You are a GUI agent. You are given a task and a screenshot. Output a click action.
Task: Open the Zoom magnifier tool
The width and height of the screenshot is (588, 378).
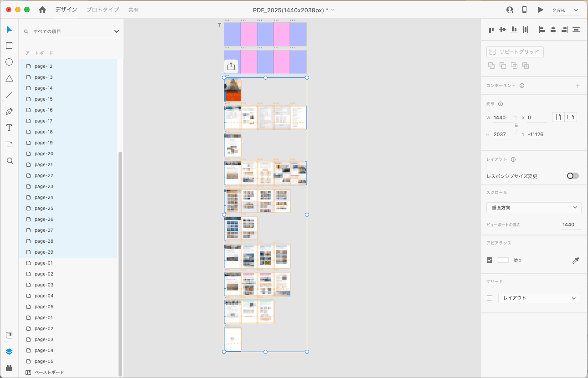[9, 161]
